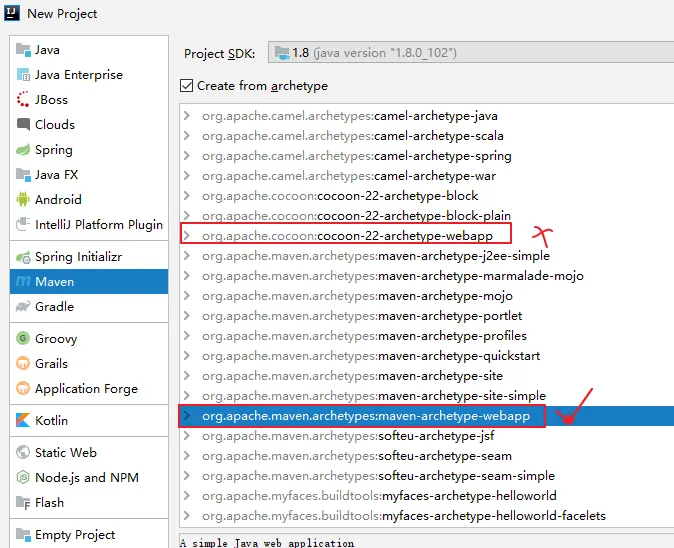This screenshot has width=674, height=548.
Task: Select softeu-archetype-seam-simple archetype
Action: click(x=427, y=475)
